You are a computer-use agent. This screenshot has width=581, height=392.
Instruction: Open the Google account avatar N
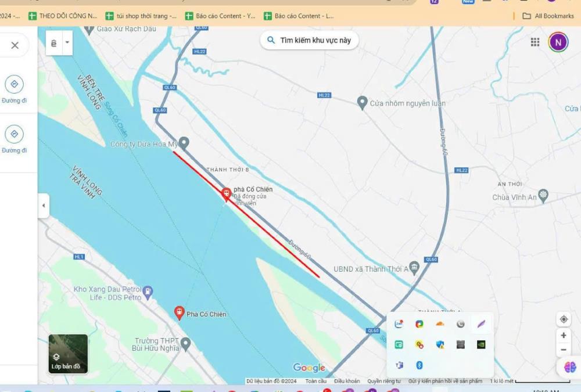point(558,42)
